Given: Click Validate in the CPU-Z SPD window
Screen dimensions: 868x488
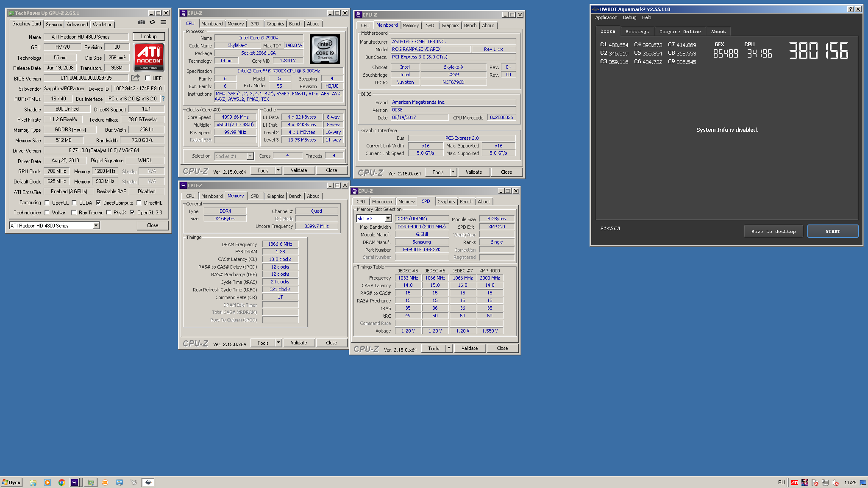Looking at the screenshot, I should [x=470, y=348].
